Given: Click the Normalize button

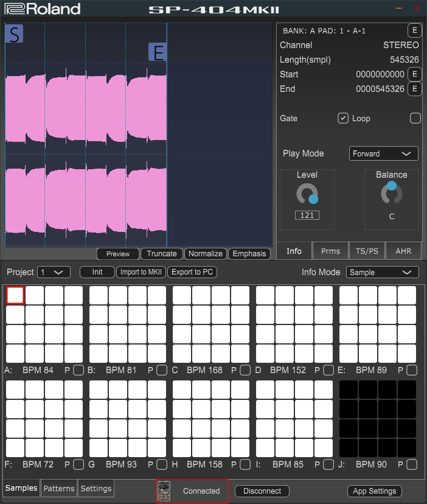Looking at the screenshot, I should pos(206,254).
